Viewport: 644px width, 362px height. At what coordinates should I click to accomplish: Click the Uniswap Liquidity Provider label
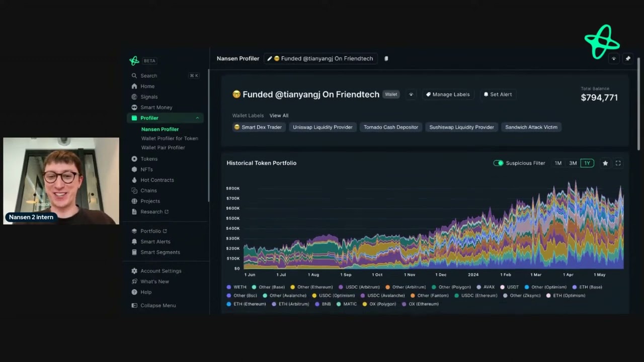(x=323, y=127)
